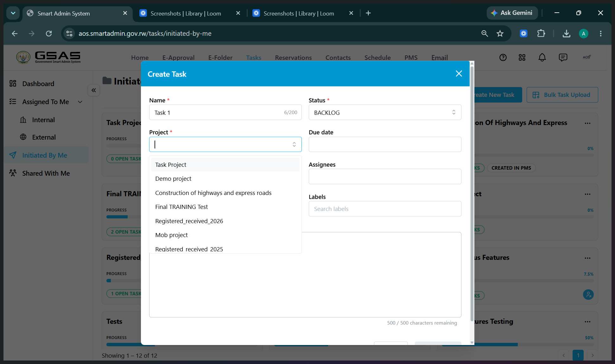Open the Chrome three-dot menu
The image size is (615, 364).
point(600,34)
